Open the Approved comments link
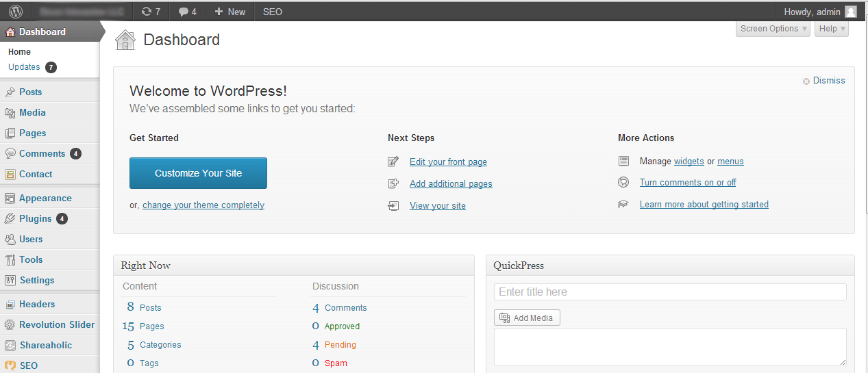 coord(342,326)
